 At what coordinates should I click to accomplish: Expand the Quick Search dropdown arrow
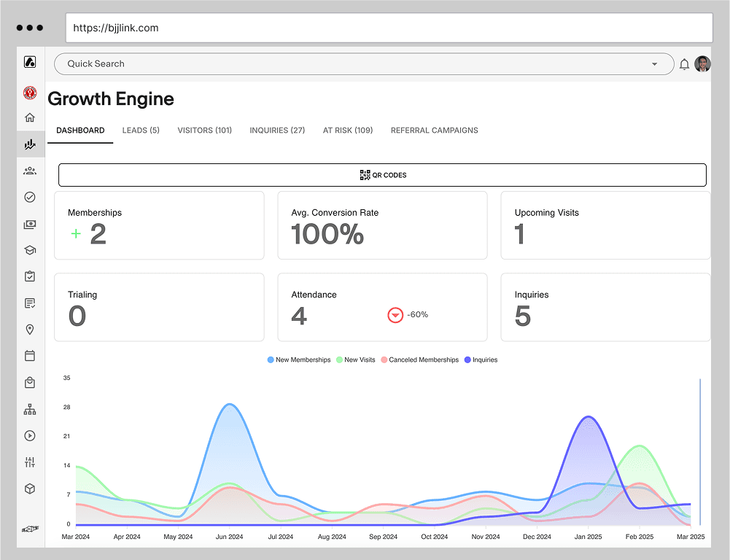[655, 64]
